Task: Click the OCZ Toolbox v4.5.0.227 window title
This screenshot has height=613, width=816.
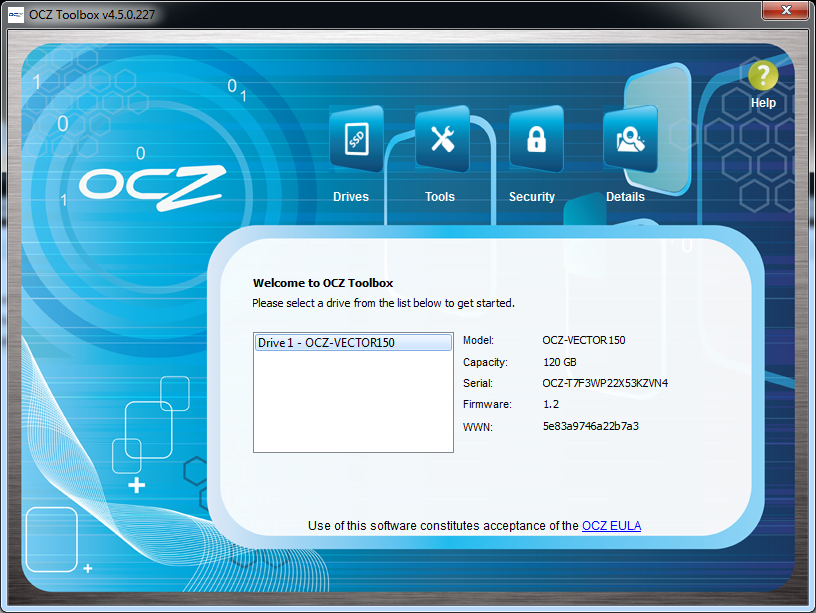Action: pos(92,15)
